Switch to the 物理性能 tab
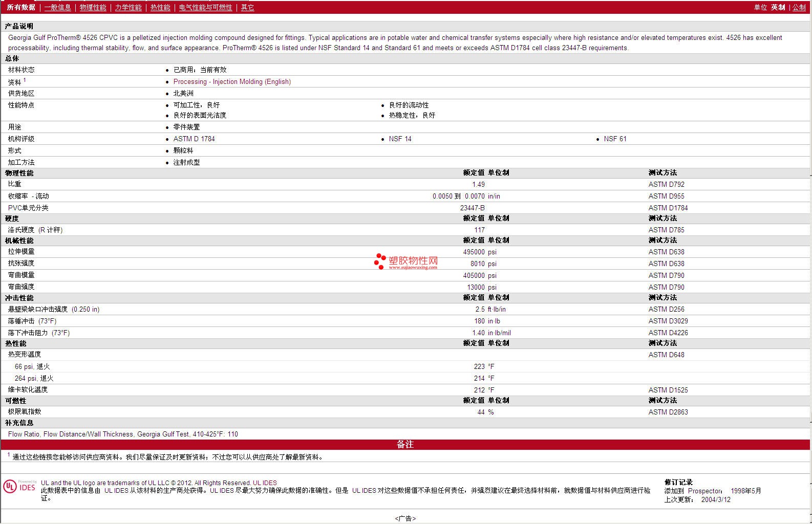The width and height of the screenshot is (812, 524). click(93, 7)
